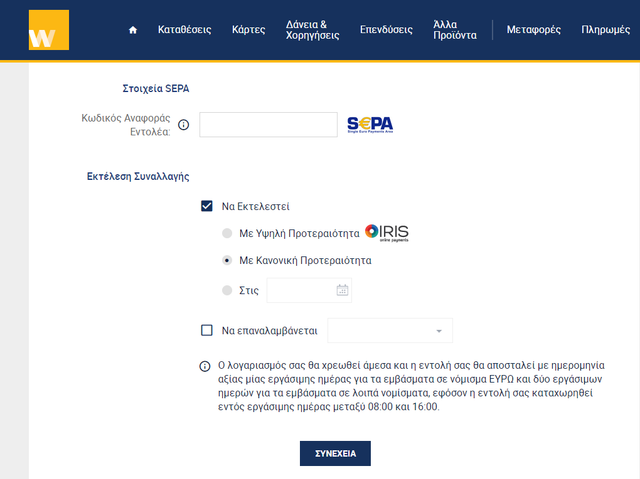Image resolution: width=640 pixels, height=479 pixels.
Task: Select Με Υψηλή Προτεραιότητα radio option
Action: [227, 233]
